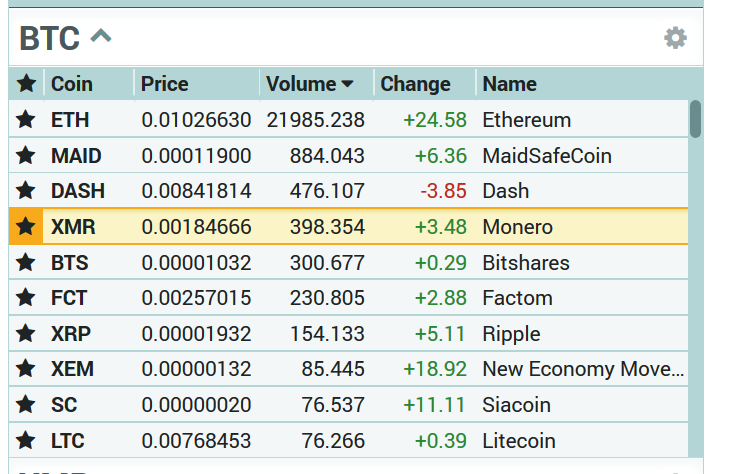Viewport: 731px width, 474px height.
Task: Sort the table by Coin column
Action: coord(72,84)
